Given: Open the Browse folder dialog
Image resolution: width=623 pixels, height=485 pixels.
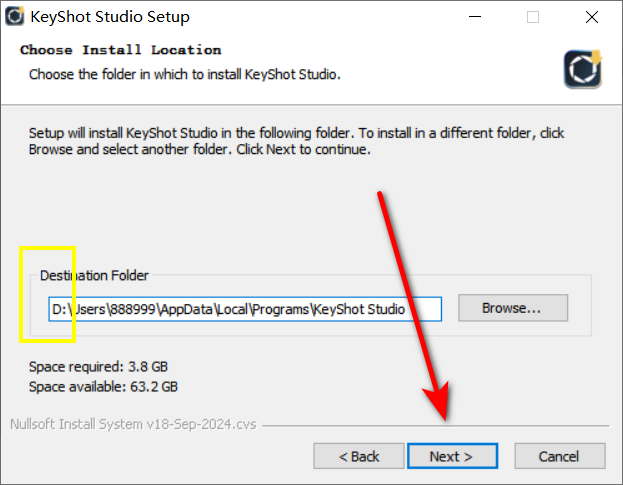Looking at the screenshot, I should click(513, 308).
